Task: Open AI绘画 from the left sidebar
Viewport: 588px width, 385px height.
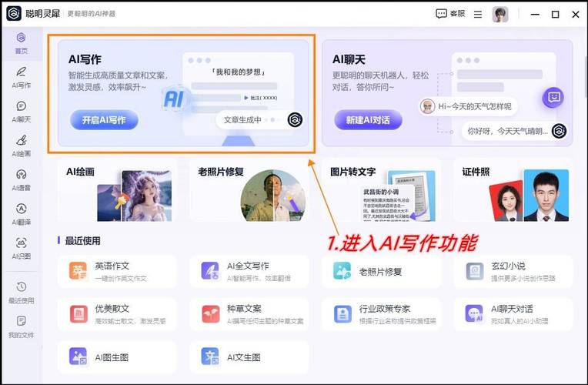Action: point(21,146)
